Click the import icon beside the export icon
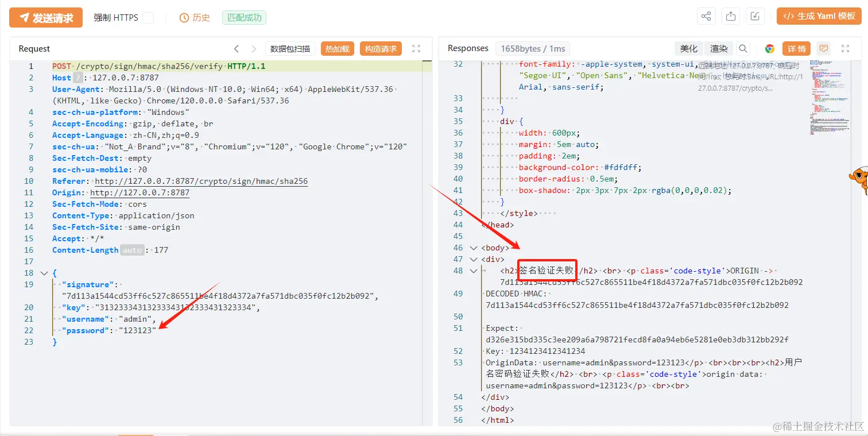The image size is (868, 436). tap(755, 17)
